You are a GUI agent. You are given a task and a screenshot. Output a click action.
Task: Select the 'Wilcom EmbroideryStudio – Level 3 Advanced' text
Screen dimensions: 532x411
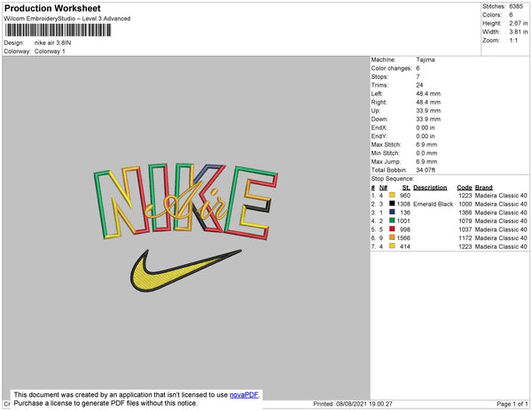(x=67, y=19)
